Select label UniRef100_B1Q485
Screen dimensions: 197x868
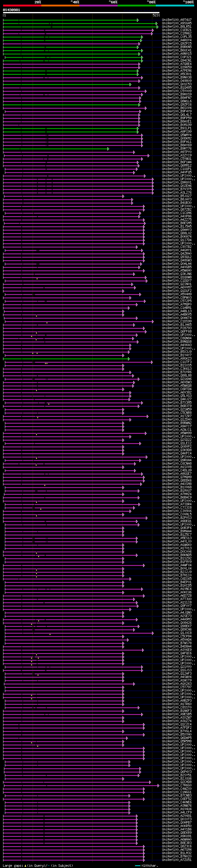tap(177, 88)
